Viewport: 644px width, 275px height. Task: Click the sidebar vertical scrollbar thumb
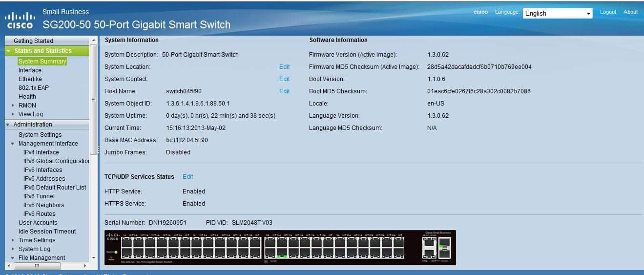94,100
